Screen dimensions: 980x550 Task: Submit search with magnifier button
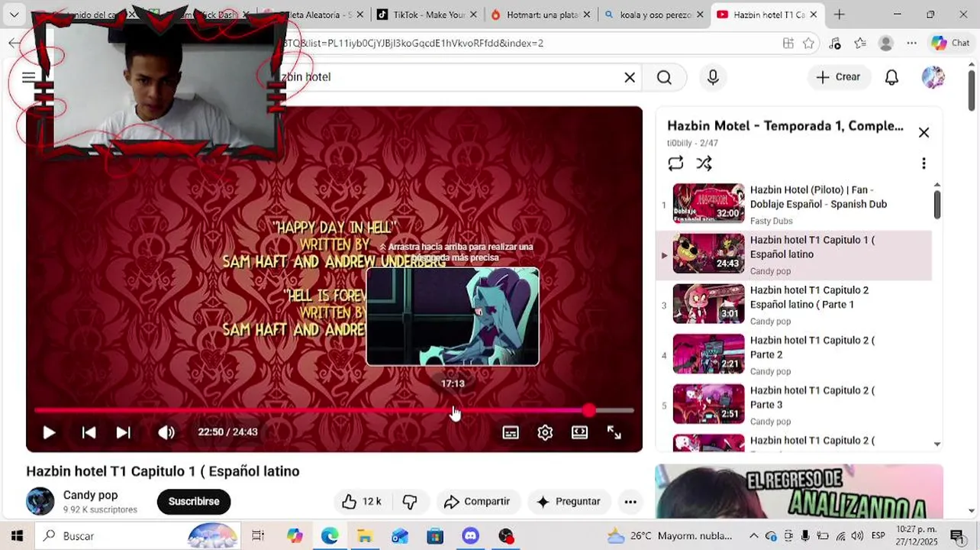coord(664,77)
